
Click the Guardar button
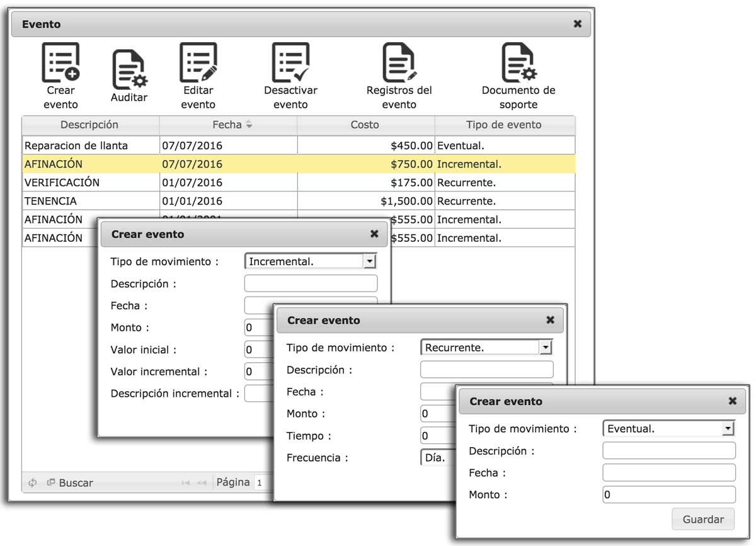click(x=703, y=520)
